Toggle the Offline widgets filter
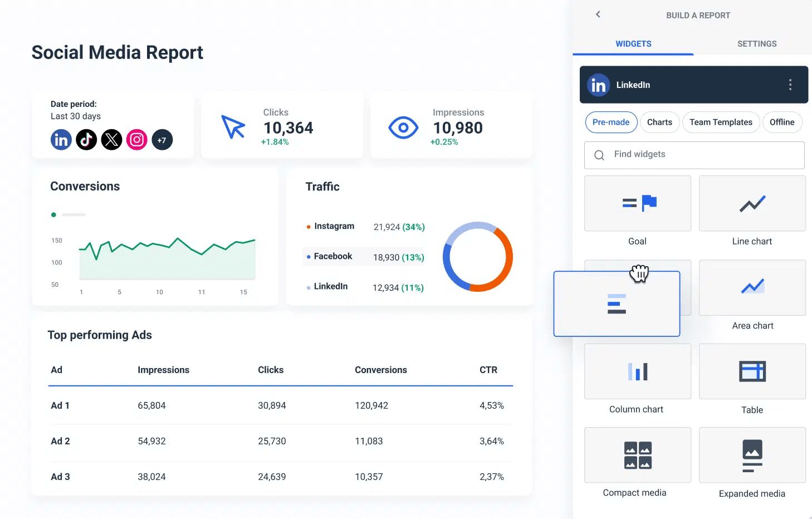Image resolution: width=812 pixels, height=519 pixels. [x=782, y=122]
